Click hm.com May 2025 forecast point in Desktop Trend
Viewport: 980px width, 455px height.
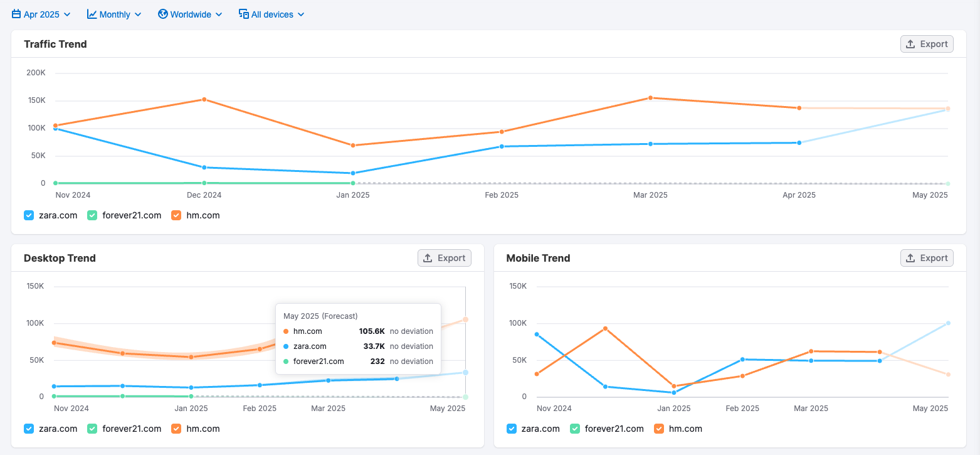465,319
